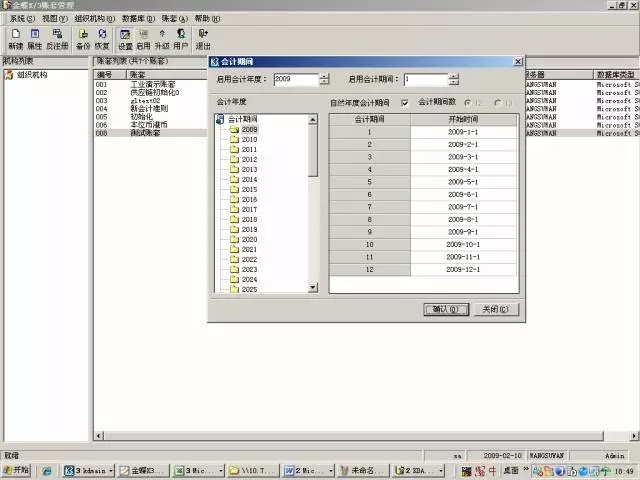This screenshot has height=480, width=640.
Task: Select the 2024 folder in the year tree
Action: click(244, 280)
